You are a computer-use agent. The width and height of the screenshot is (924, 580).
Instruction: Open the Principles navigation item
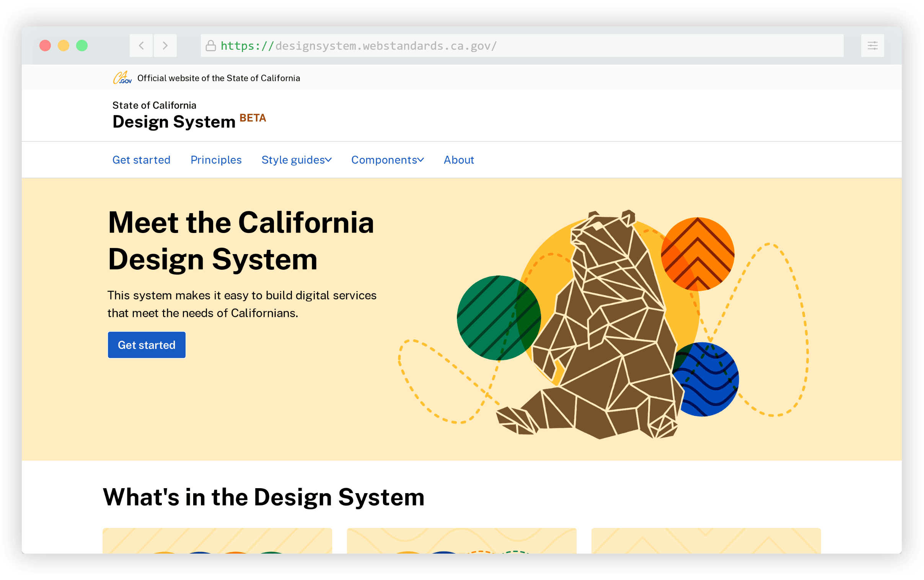[216, 160]
